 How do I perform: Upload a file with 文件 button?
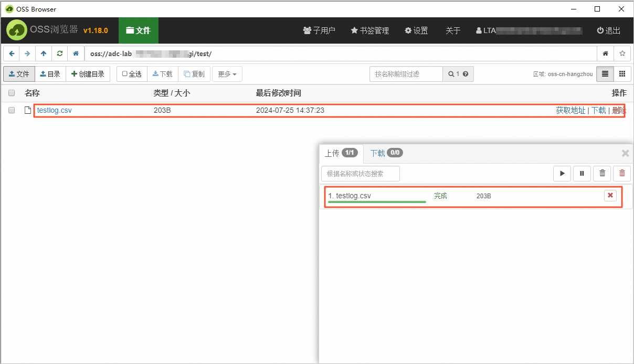[19, 74]
